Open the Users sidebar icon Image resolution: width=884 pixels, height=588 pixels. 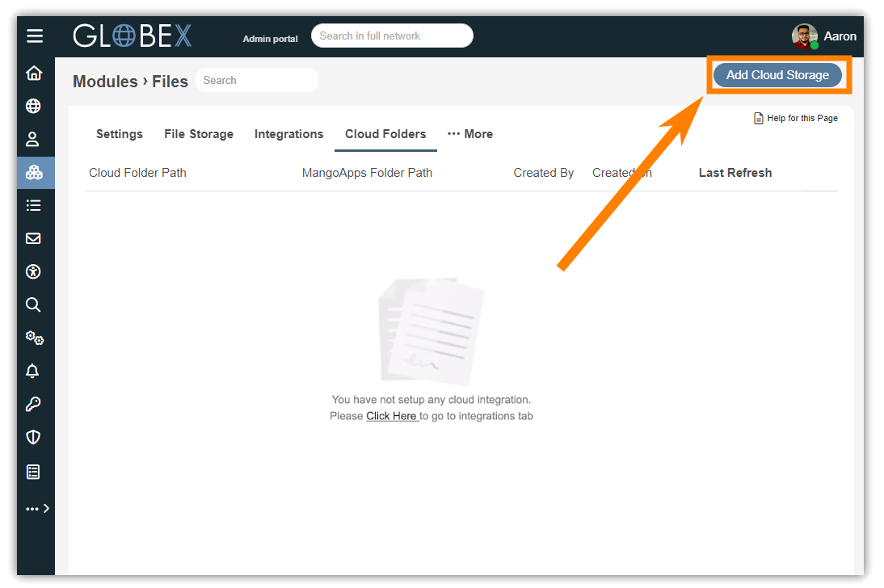pyautogui.click(x=33, y=140)
